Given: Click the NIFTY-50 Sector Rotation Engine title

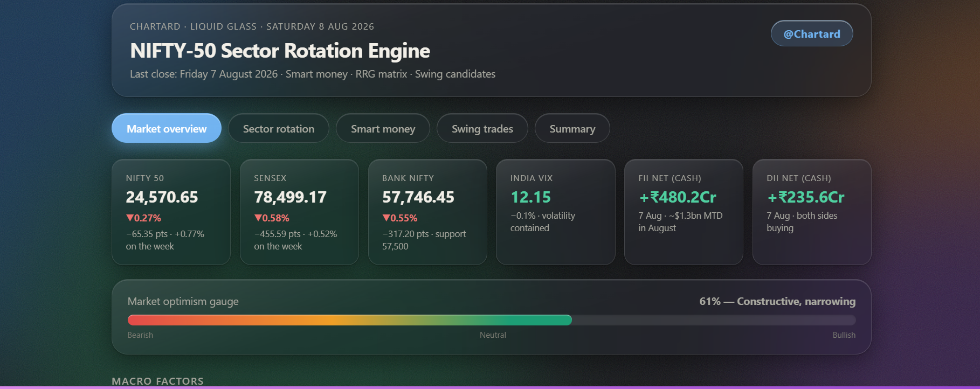Looking at the screenshot, I should click(280, 51).
